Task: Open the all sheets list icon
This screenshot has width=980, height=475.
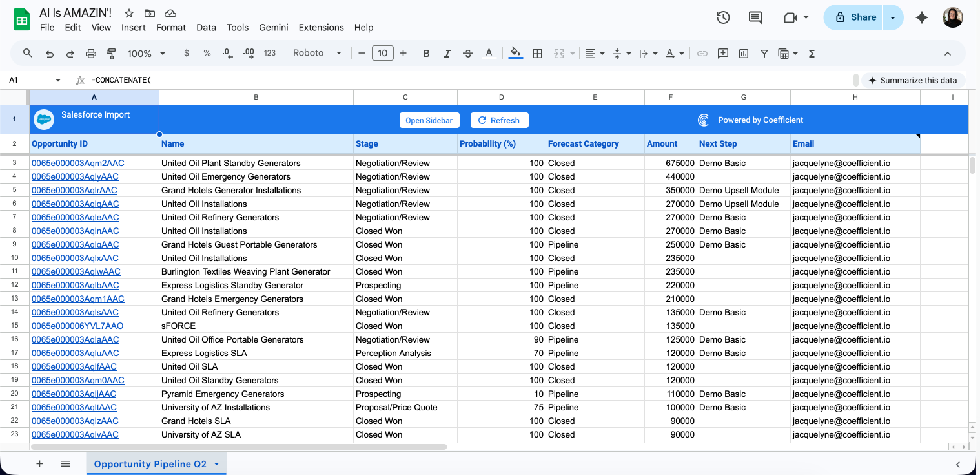Action: [65, 464]
